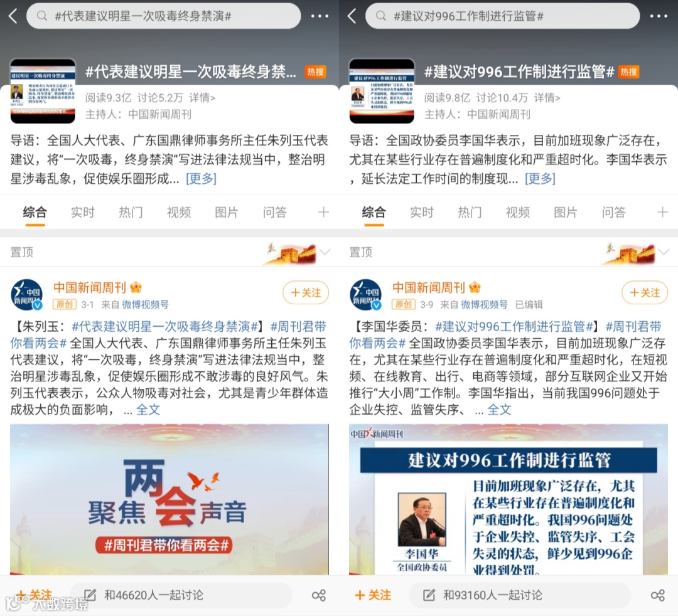Tap the crown member badge in right post

tap(475, 287)
